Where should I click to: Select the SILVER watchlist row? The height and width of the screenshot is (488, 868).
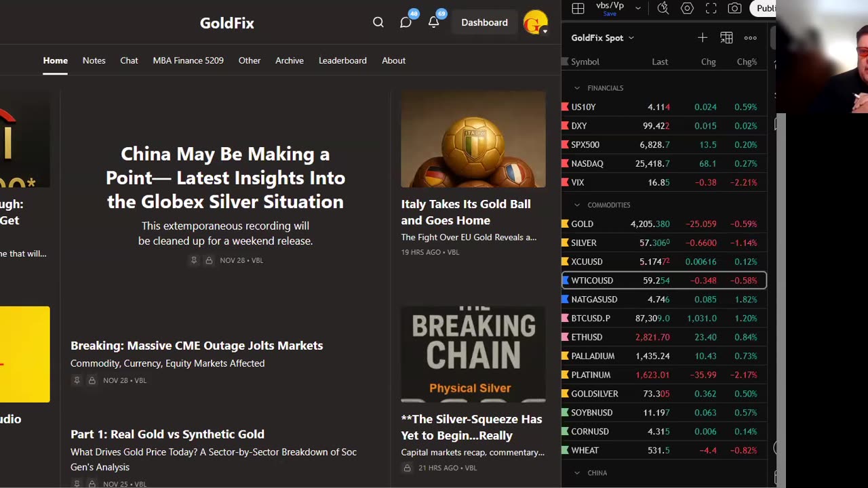click(x=665, y=243)
